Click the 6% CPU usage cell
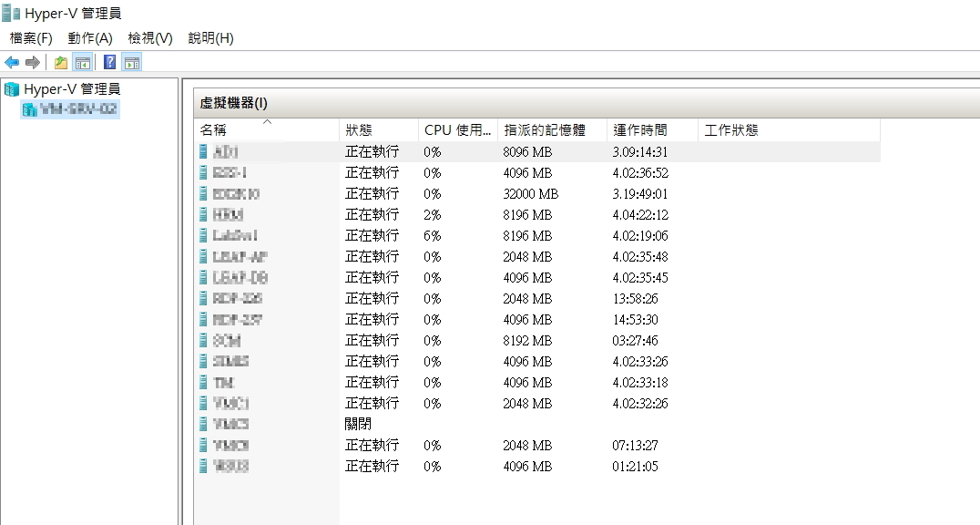The height and width of the screenshot is (525, 980). point(433,236)
